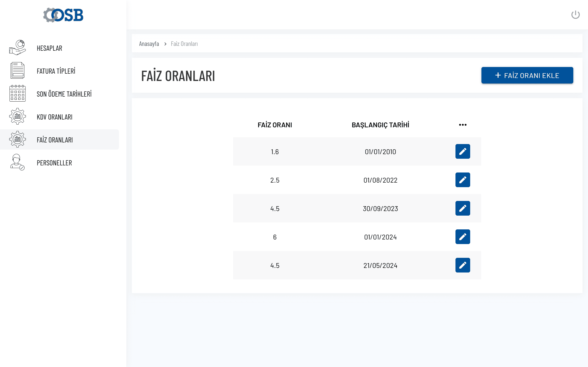Viewport: 588px width, 367px height.
Task: Open the Hesaplar menu entry
Action: 49,48
